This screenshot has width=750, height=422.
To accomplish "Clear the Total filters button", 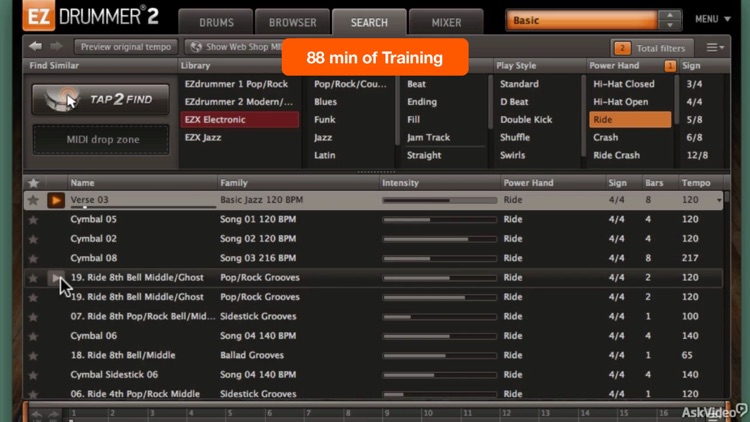I will click(651, 48).
